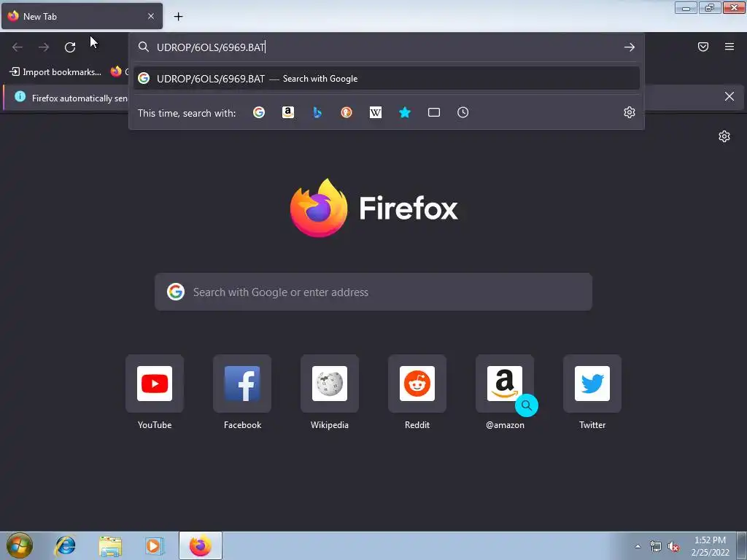Search in Bookmarks star icon
This screenshot has height=560, width=747.
tap(404, 112)
